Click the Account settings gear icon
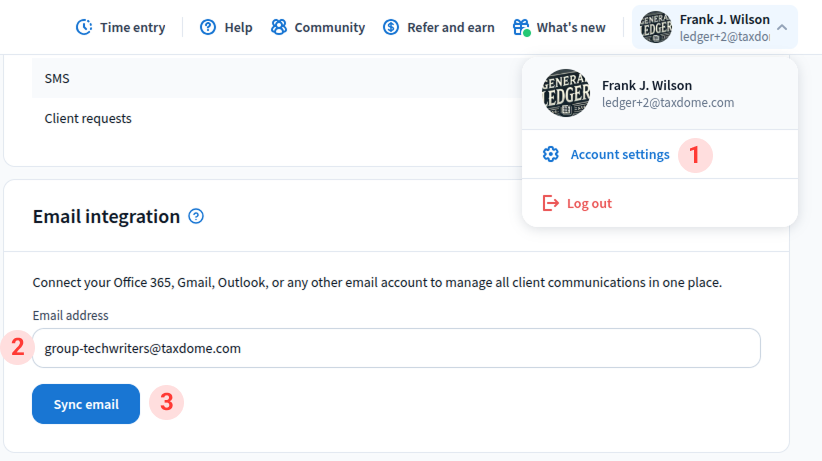Screen dimensions: 822x461 coord(550,154)
